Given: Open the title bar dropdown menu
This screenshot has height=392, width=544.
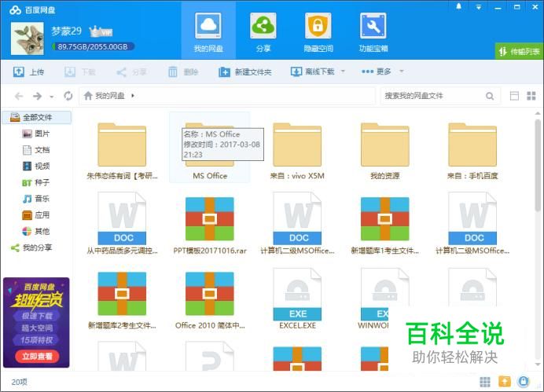Looking at the screenshot, I should [479, 7].
